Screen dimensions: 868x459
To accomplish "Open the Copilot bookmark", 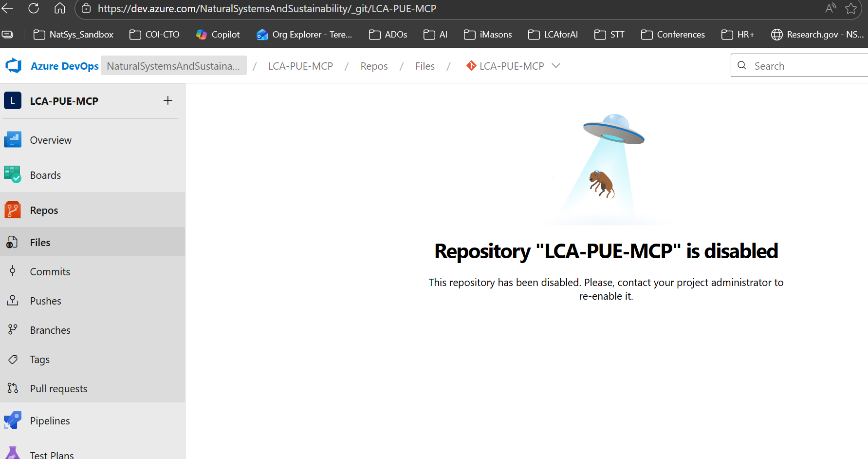I will point(218,35).
